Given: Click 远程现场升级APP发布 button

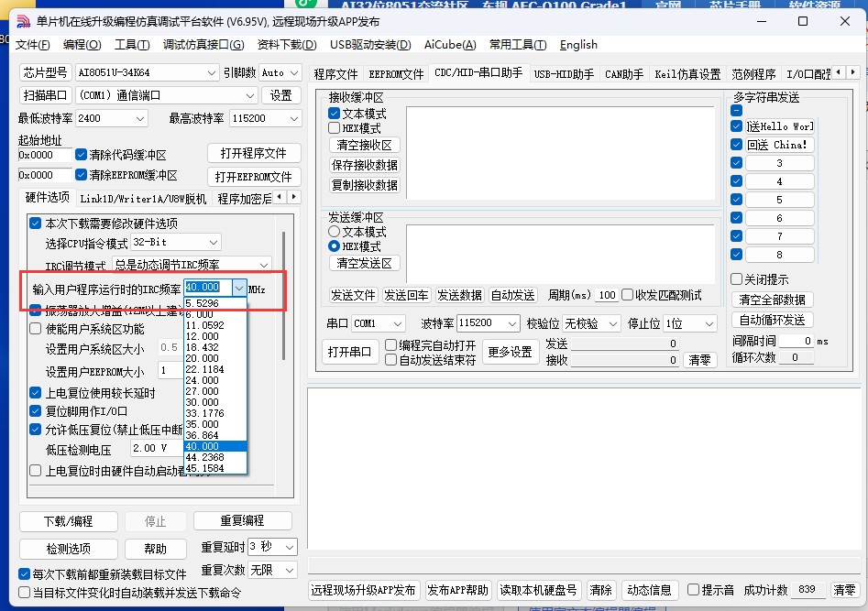Looking at the screenshot, I should [363, 590].
